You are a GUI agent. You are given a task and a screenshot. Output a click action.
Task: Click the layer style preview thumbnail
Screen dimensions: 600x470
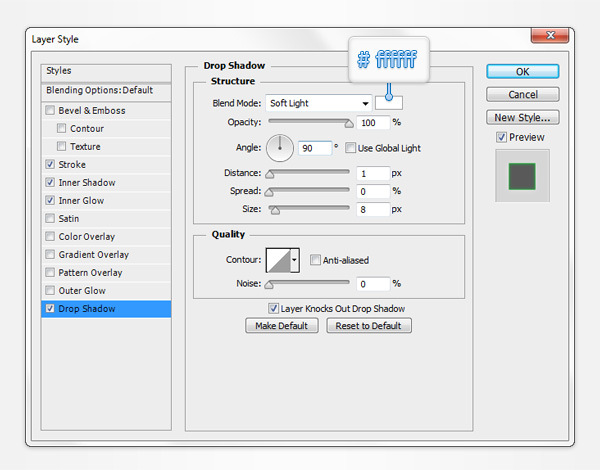(x=522, y=176)
